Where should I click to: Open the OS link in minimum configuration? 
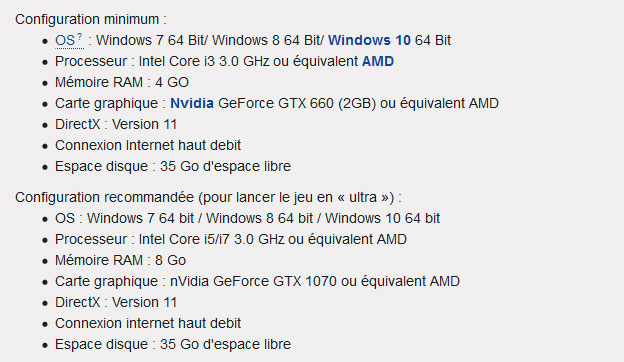pyautogui.click(x=65, y=41)
